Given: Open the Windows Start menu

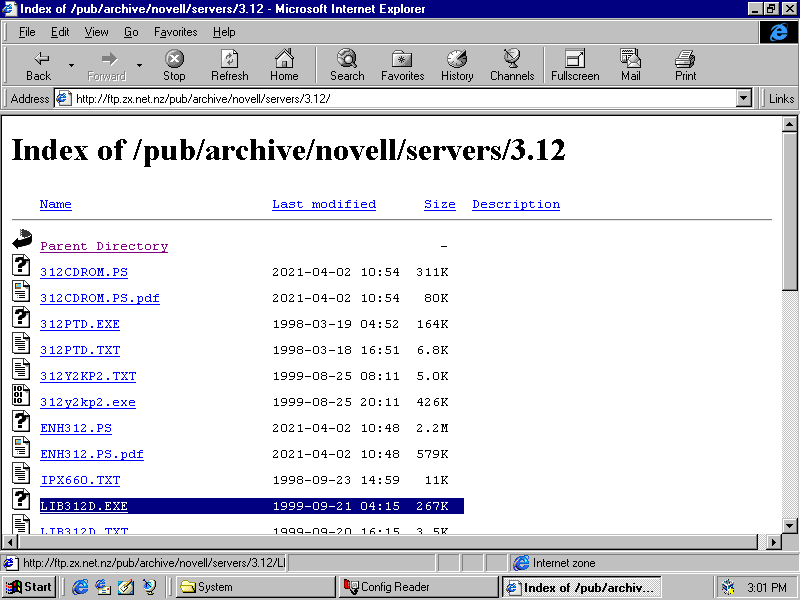Looking at the screenshot, I should [x=29, y=587].
